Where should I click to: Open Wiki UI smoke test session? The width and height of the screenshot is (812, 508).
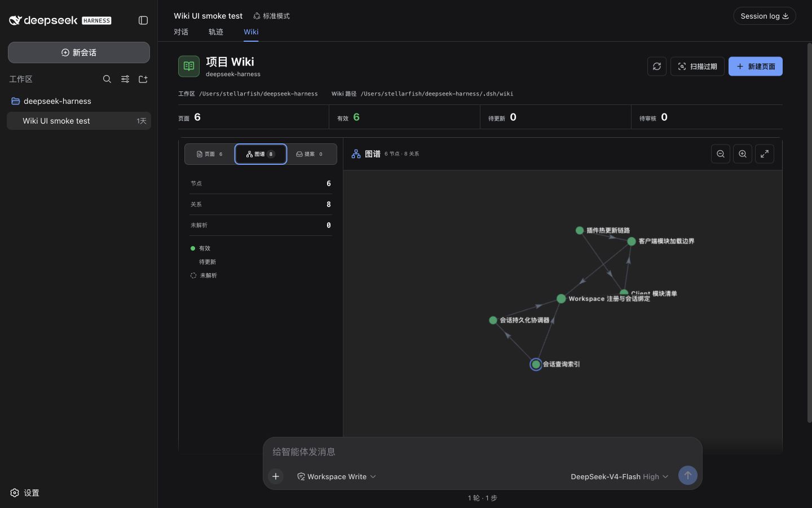coord(79,121)
